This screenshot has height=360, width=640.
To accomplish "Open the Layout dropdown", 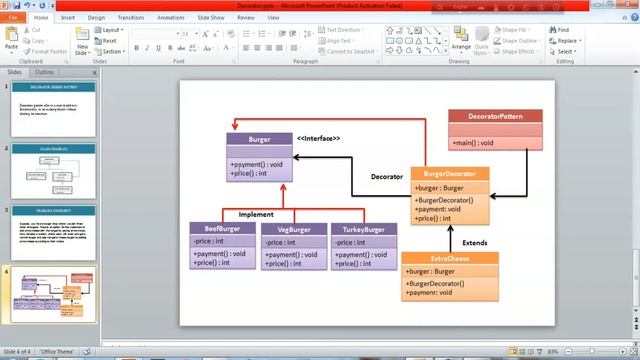I will click(x=109, y=30).
